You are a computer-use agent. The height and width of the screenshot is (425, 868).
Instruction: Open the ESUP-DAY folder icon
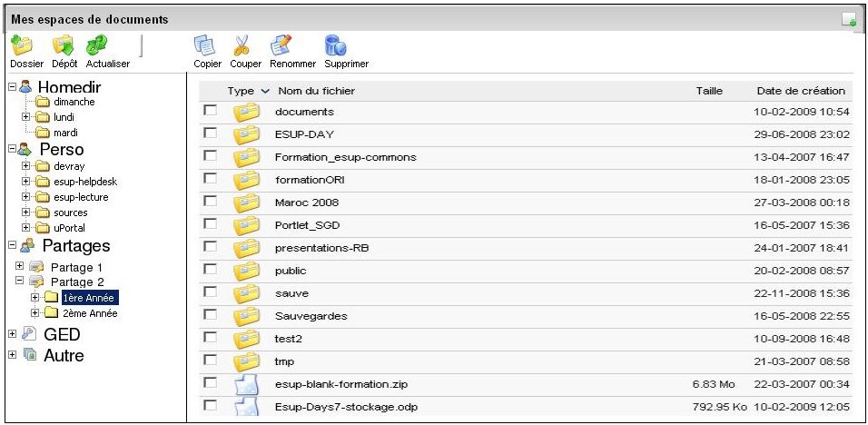point(245,134)
